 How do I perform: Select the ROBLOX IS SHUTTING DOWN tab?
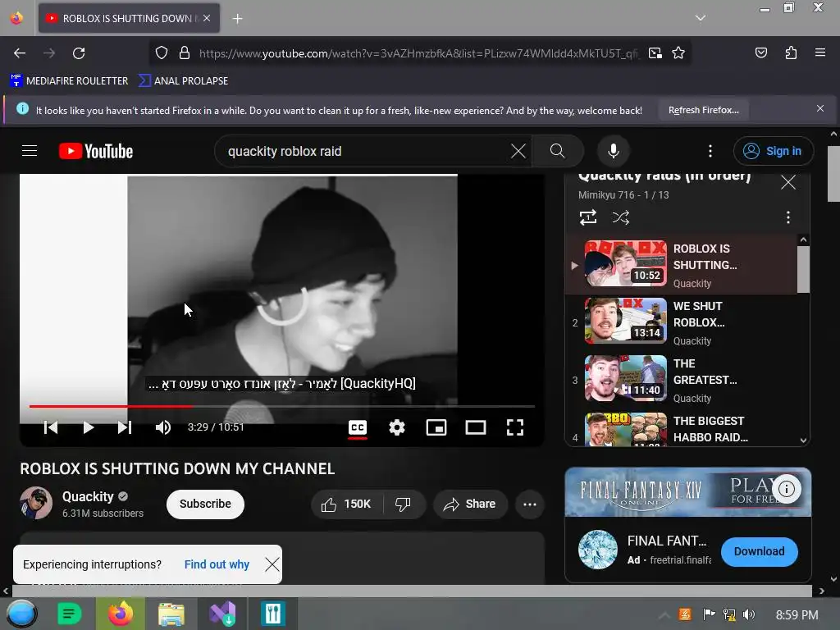pyautogui.click(x=129, y=18)
